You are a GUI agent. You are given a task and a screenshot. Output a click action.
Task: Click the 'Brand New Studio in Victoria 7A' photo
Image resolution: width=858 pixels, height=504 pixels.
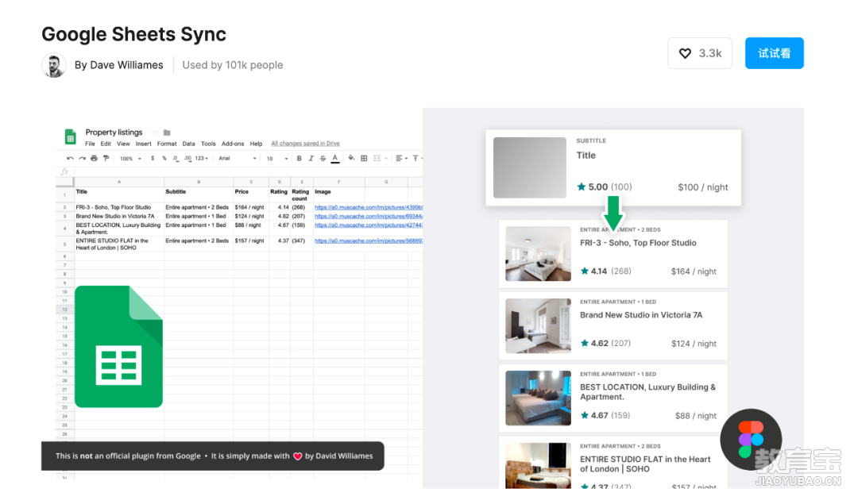coord(538,325)
